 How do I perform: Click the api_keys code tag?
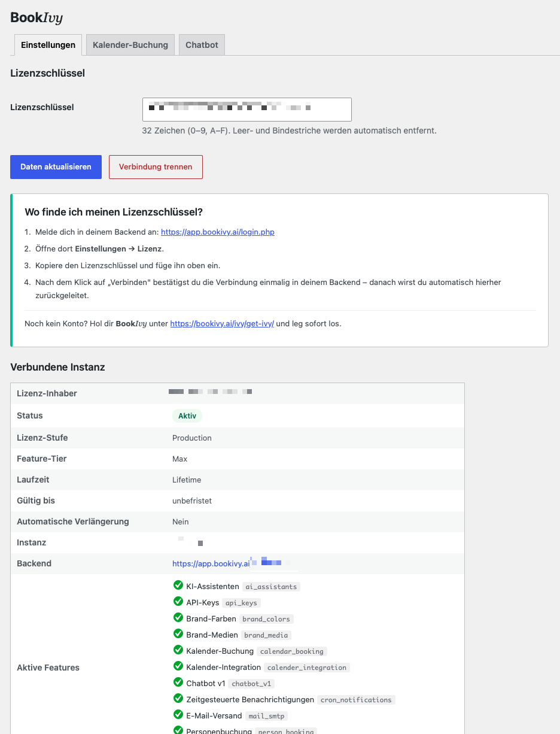(242, 603)
